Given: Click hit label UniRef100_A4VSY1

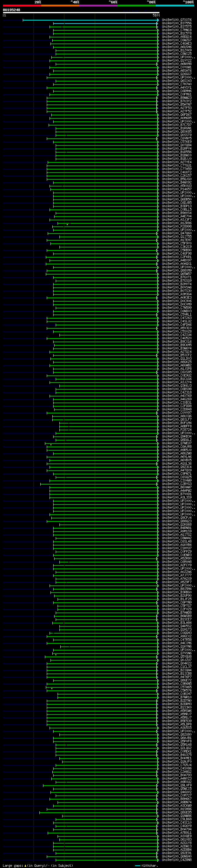Looking at the screenshot, I should 177,88.
